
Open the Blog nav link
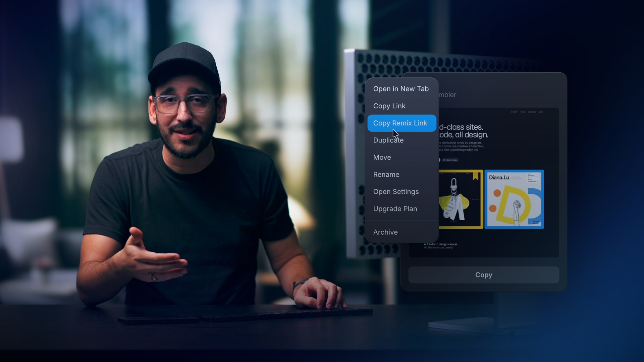point(523,112)
